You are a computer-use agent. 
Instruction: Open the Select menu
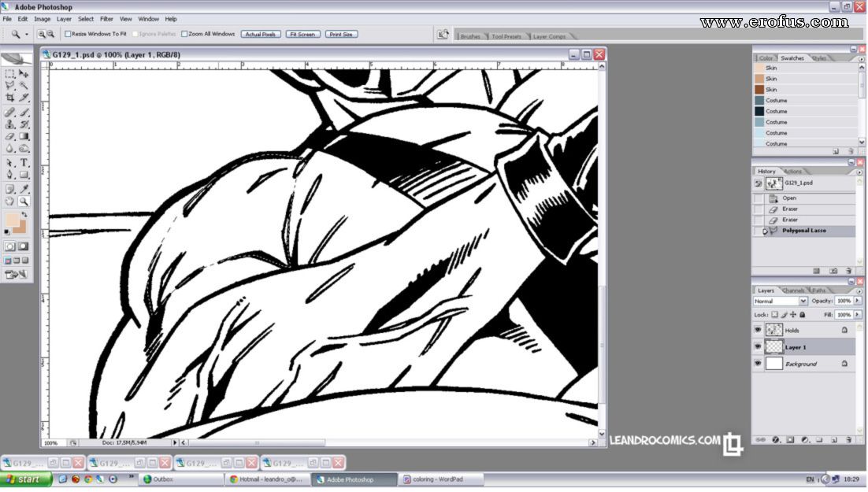click(x=85, y=19)
